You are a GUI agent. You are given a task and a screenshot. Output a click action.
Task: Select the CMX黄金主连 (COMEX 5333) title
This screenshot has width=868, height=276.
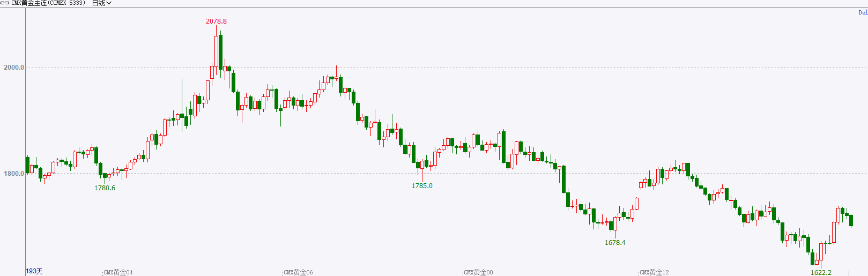coord(48,3)
